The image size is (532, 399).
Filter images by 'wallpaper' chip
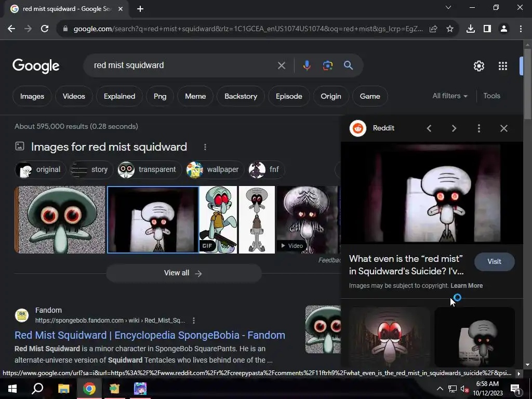tap(215, 170)
